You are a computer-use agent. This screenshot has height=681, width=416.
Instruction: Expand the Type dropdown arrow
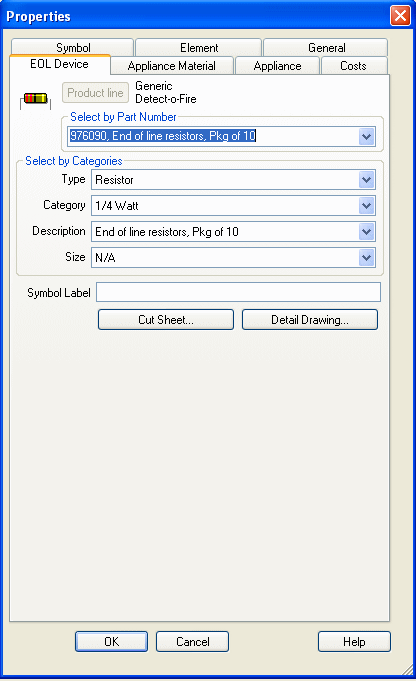click(x=366, y=180)
